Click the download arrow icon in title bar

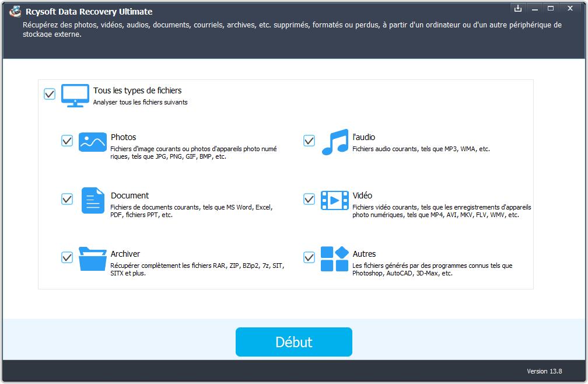pos(517,8)
